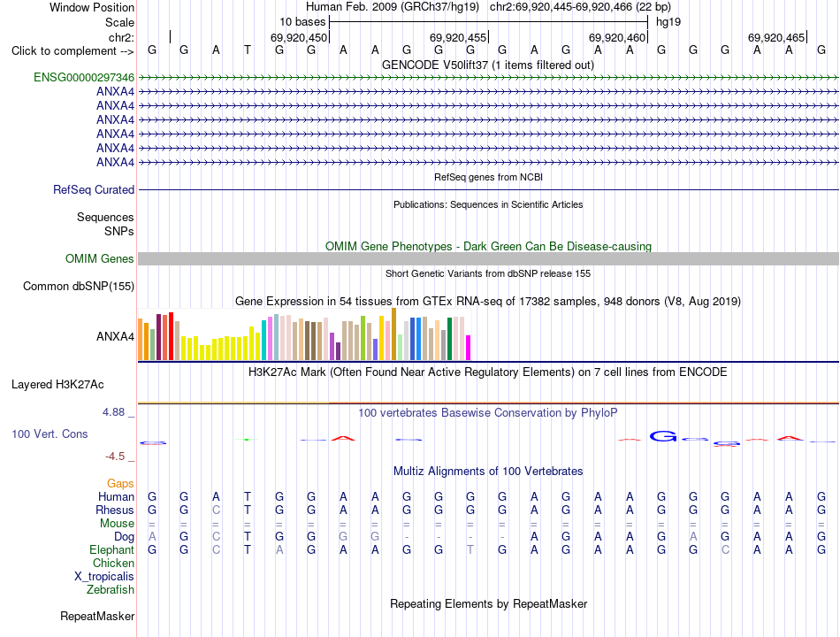Open 'Publications: Sequences in Scientific Articles' title
The width and height of the screenshot is (840, 637).
coord(488,204)
